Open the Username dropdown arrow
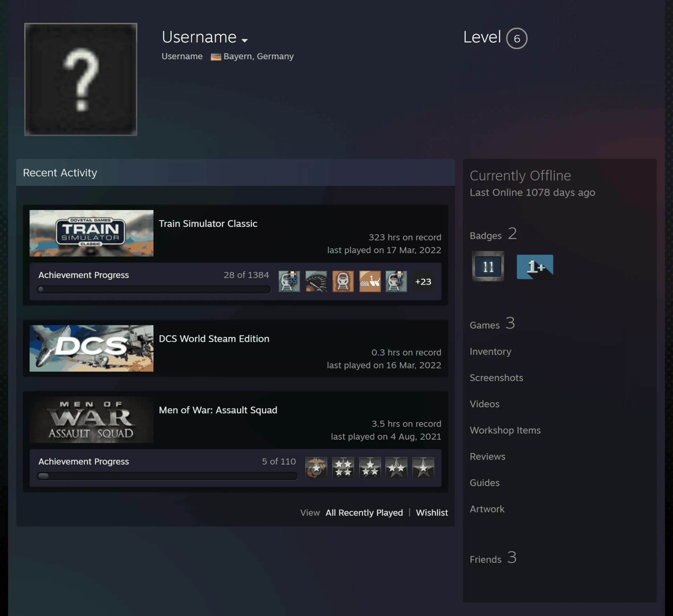The height and width of the screenshot is (616, 673). (245, 40)
